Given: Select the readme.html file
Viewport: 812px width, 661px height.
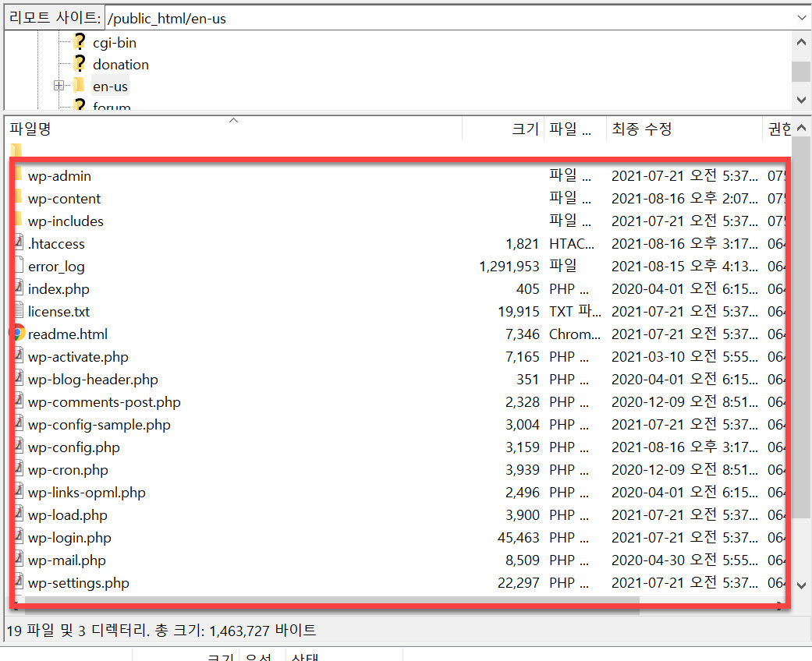Looking at the screenshot, I should (x=68, y=334).
